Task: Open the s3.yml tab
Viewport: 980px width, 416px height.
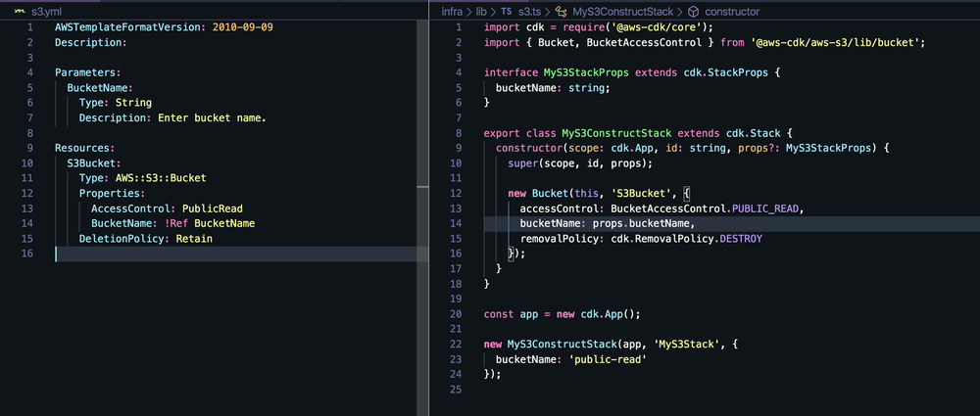Action: [x=39, y=11]
